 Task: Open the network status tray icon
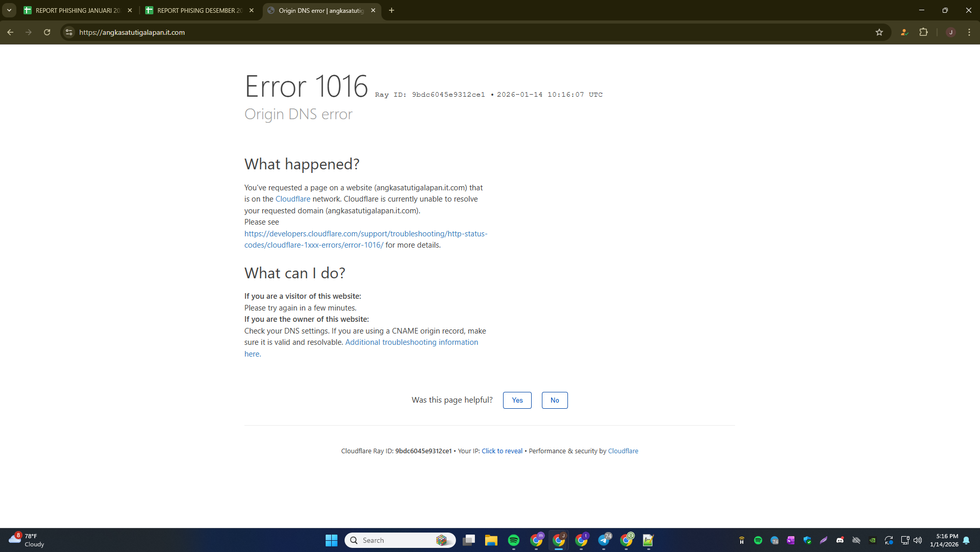(905, 540)
